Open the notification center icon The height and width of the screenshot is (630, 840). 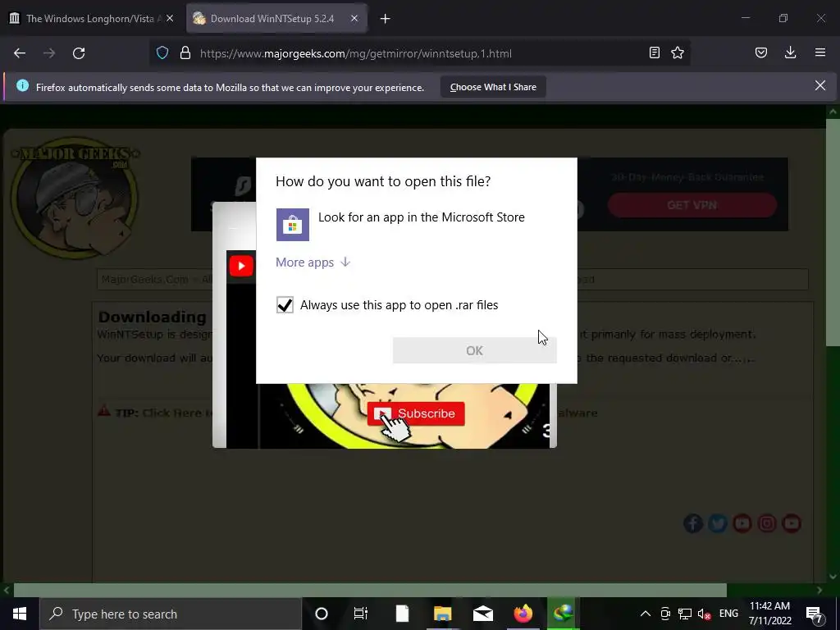814,614
